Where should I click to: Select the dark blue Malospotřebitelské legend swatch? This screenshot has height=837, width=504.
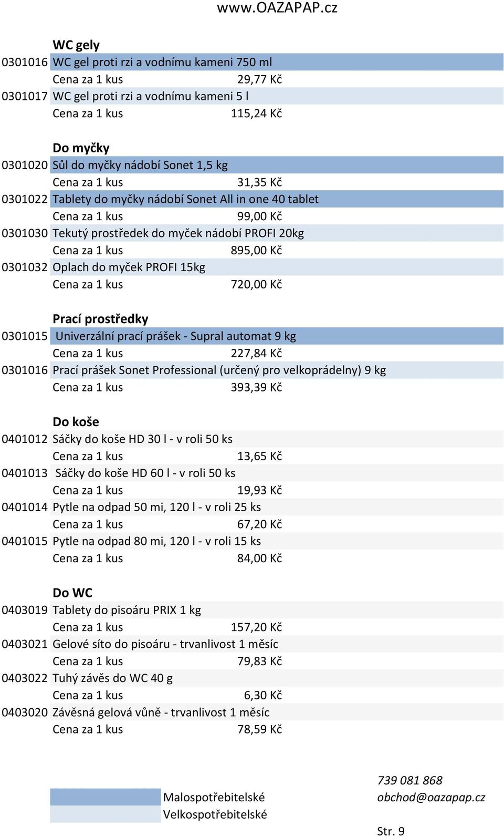tap(106, 797)
